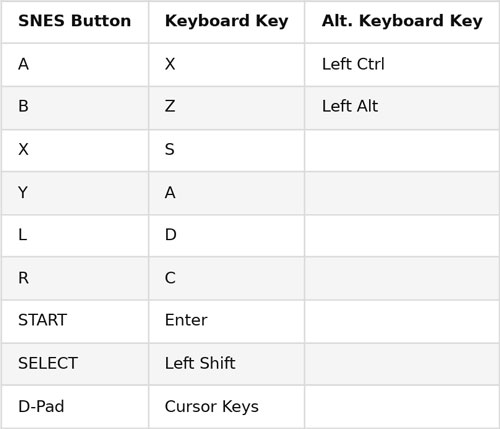Select the SNES button Y cell

click(x=23, y=193)
